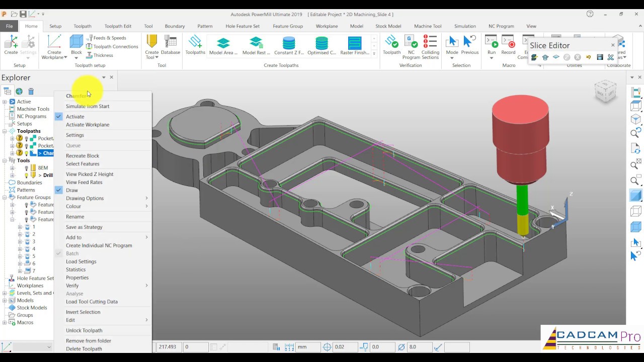Click the tolerance field showing 0.02
This screenshot has width=644, height=362.
(345, 347)
